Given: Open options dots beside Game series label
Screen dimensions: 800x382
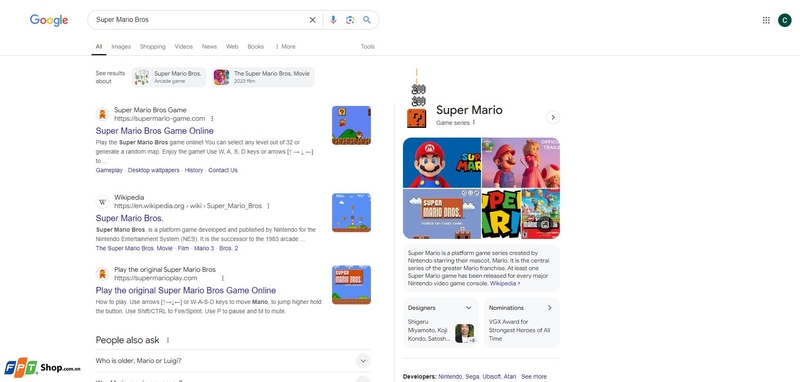Looking at the screenshot, I should click(474, 122).
